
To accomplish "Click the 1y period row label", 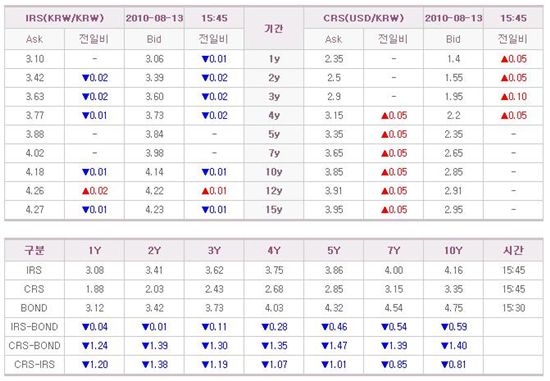I will coord(274,59).
